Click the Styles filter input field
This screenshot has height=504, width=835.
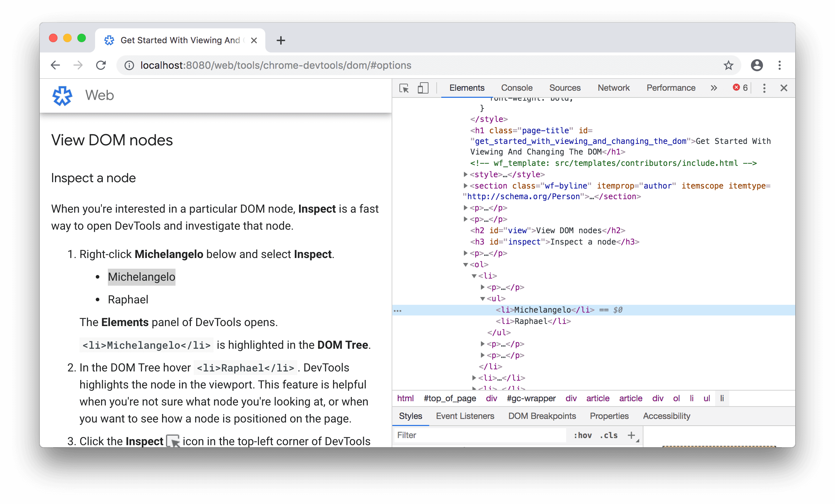coord(471,436)
